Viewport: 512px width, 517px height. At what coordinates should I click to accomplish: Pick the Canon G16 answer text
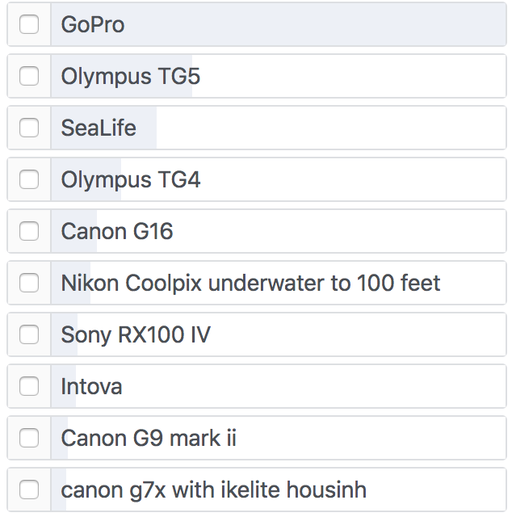coord(117,231)
